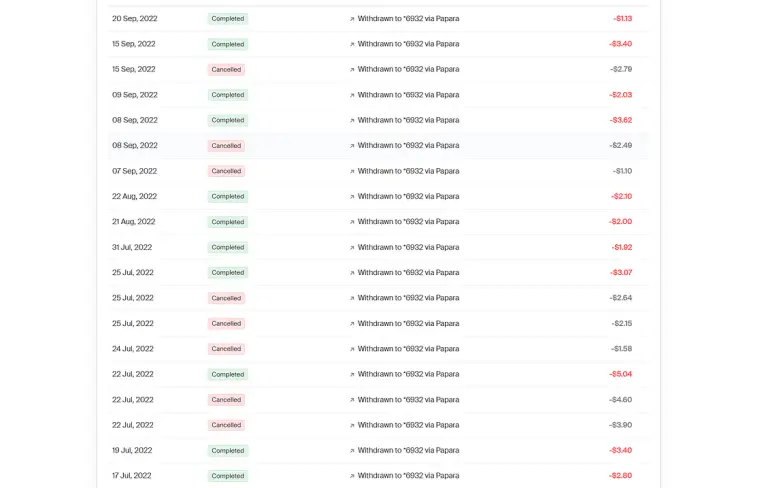This screenshot has height=488, width=762.
Task: Select the amount -$3.07
Action: pyautogui.click(x=621, y=273)
